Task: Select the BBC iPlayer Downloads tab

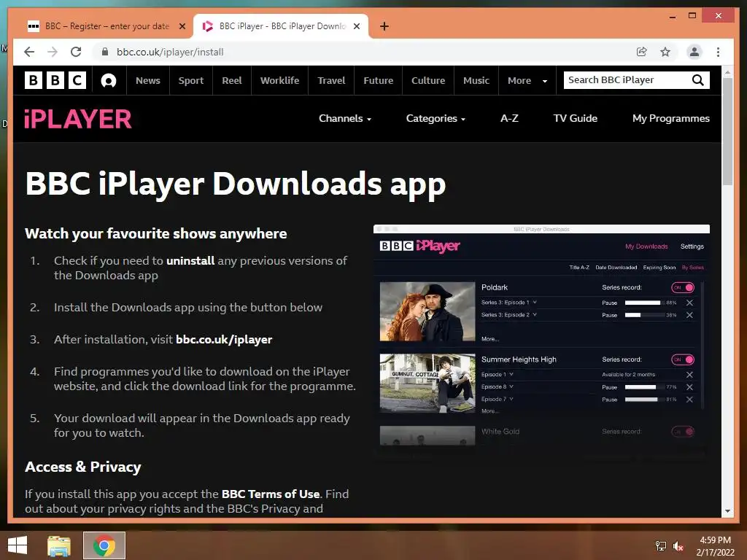Action: tap(282, 26)
